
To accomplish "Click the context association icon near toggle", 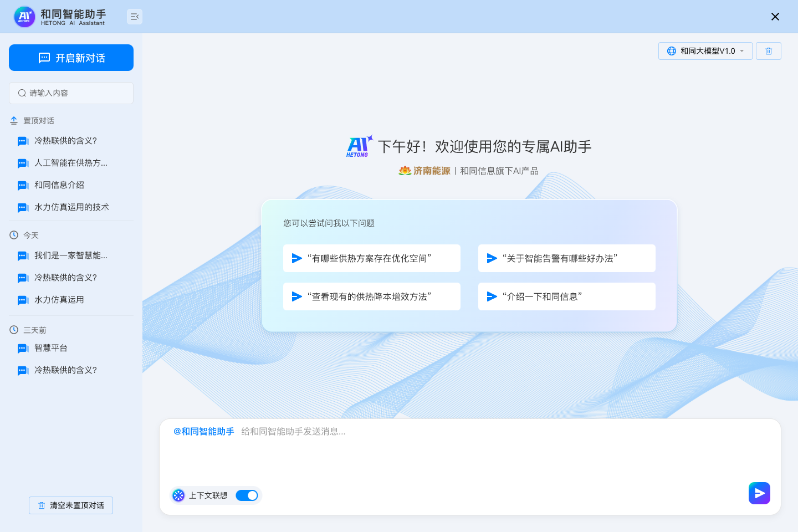I will pos(178,495).
